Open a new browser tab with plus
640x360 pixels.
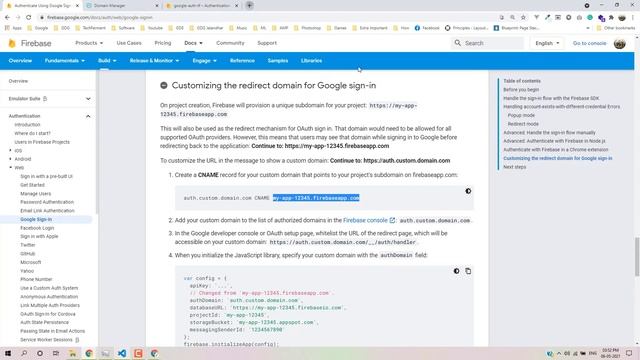tap(249, 6)
